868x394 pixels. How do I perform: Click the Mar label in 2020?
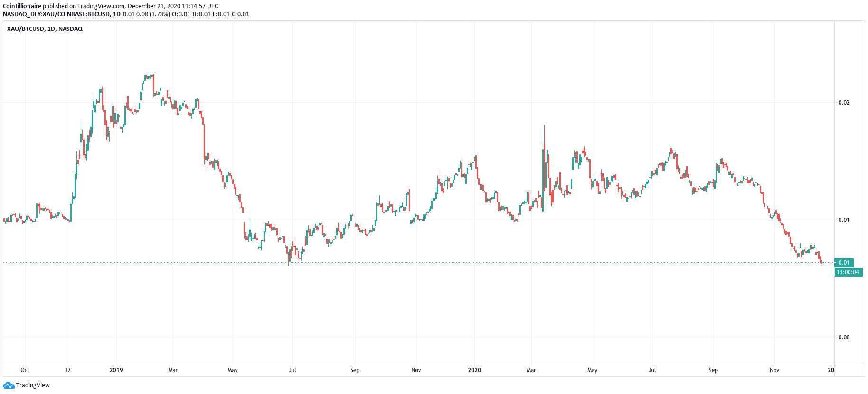coord(531,370)
